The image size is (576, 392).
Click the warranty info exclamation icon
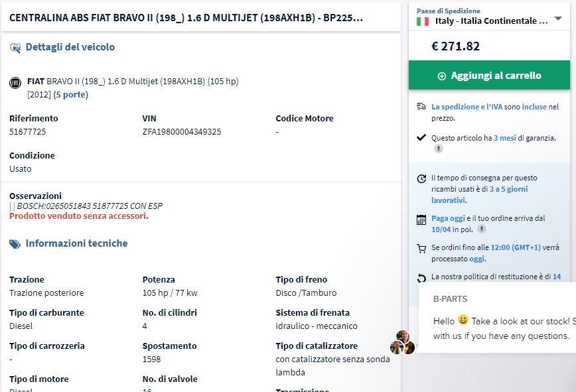click(x=438, y=149)
